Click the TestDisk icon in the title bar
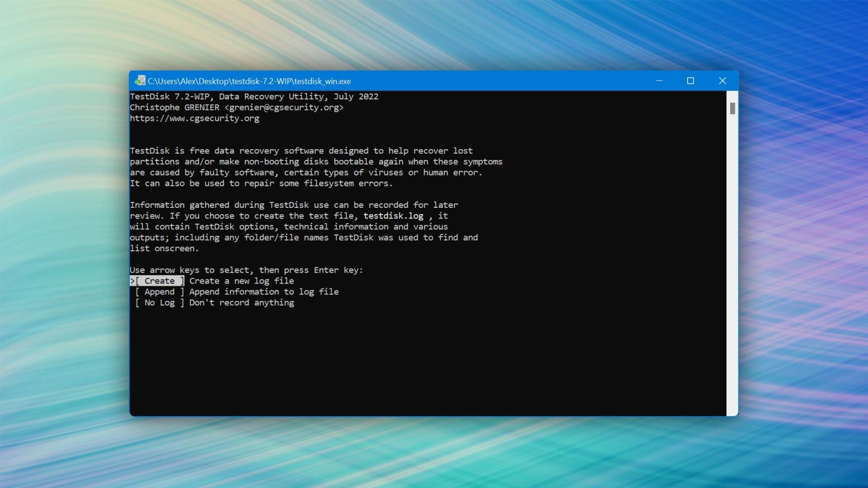The height and width of the screenshot is (488, 868). coord(140,81)
